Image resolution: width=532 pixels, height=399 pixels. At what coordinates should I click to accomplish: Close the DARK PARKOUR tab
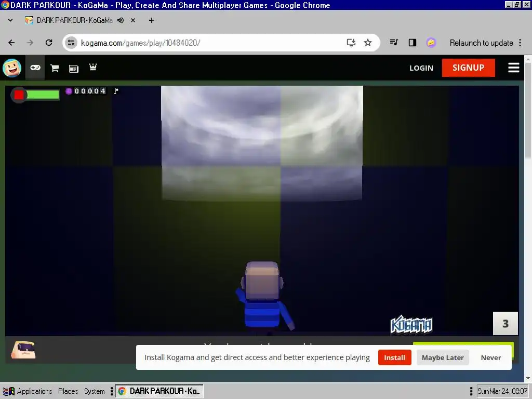point(133,20)
